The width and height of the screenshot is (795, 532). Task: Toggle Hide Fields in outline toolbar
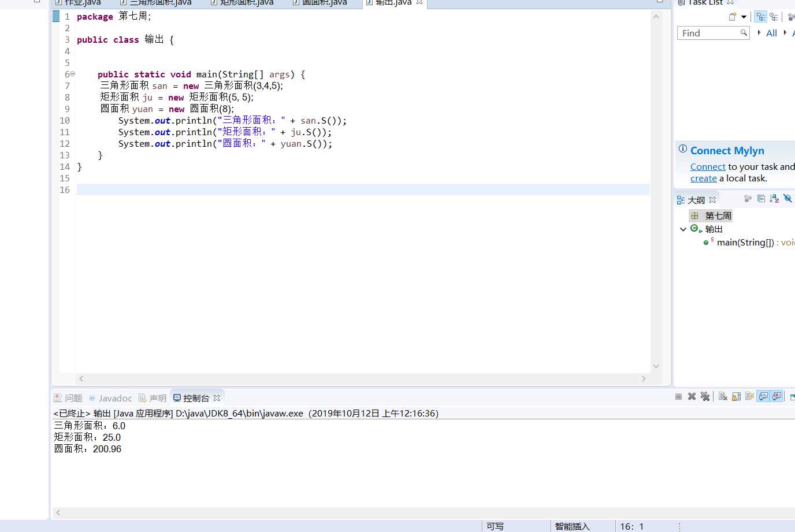click(x=787, y=199)
